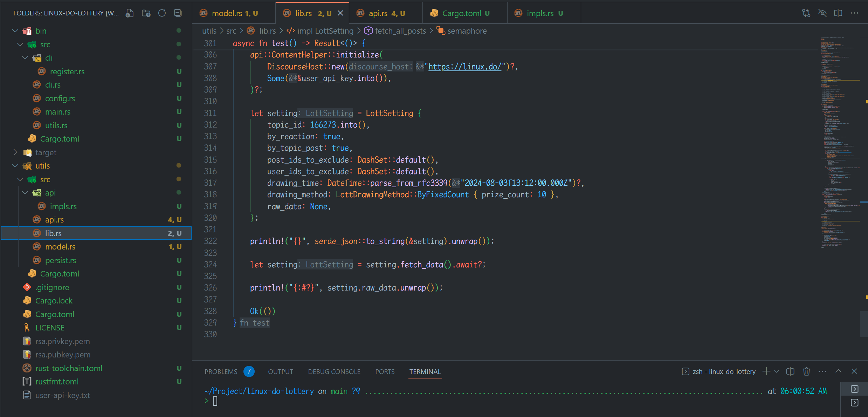
Task: Open source control changes icon in editor toolbar
Action: [x=806, y=13]
